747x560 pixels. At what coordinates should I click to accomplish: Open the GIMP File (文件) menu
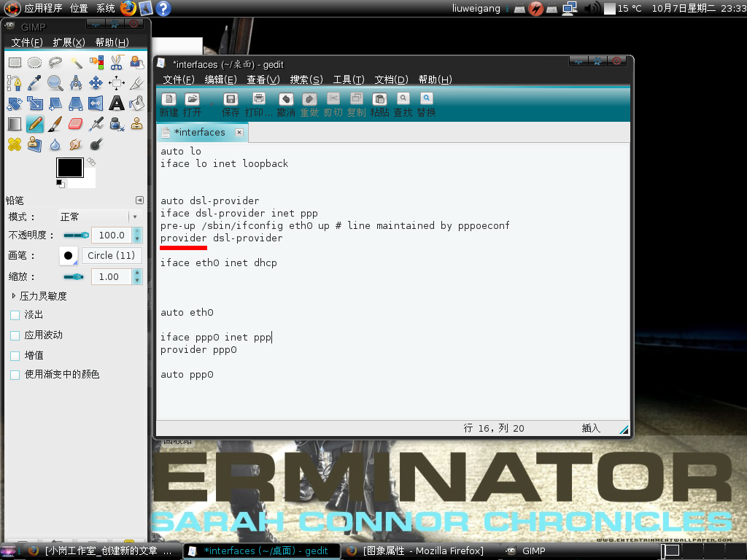[27, 42]
